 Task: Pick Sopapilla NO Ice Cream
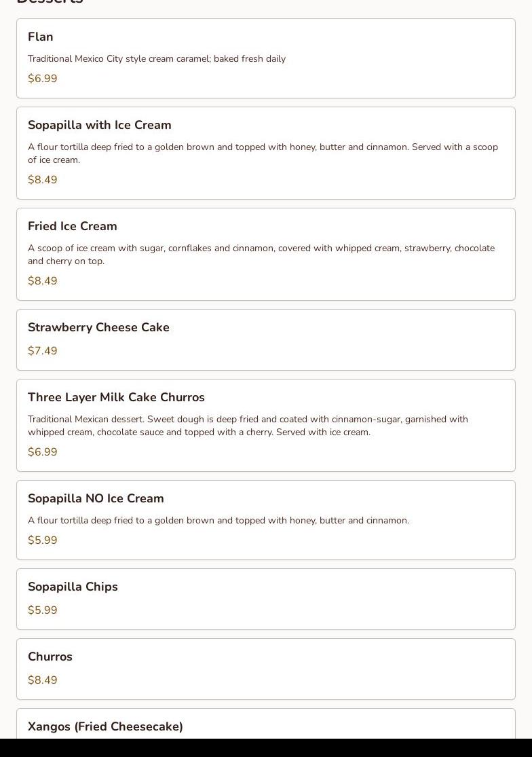click(266, 520)
